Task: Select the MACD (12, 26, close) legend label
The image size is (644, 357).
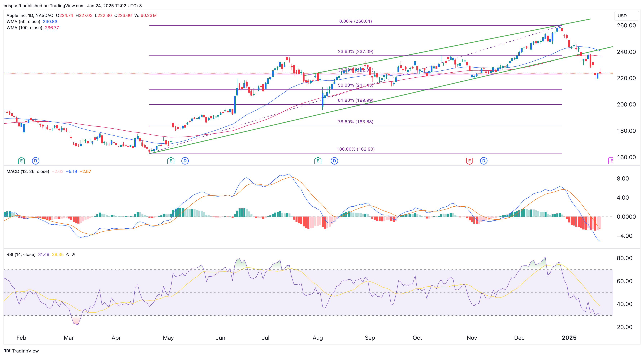Action: coord(28,171)
